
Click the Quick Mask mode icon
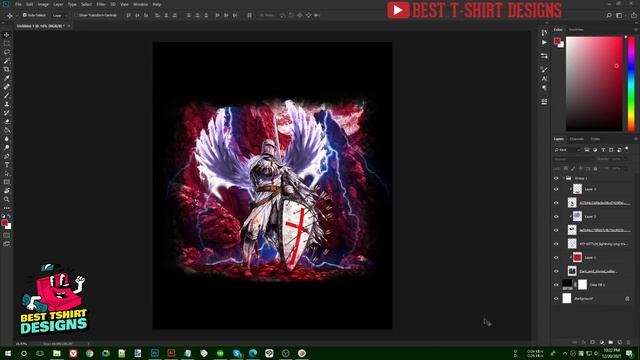(7, 236)
